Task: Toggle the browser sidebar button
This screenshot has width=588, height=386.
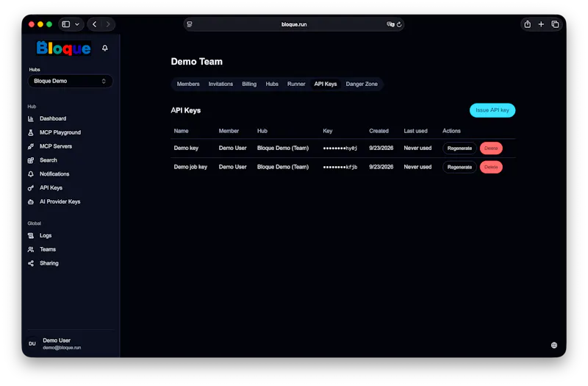Action: (66, 24)
